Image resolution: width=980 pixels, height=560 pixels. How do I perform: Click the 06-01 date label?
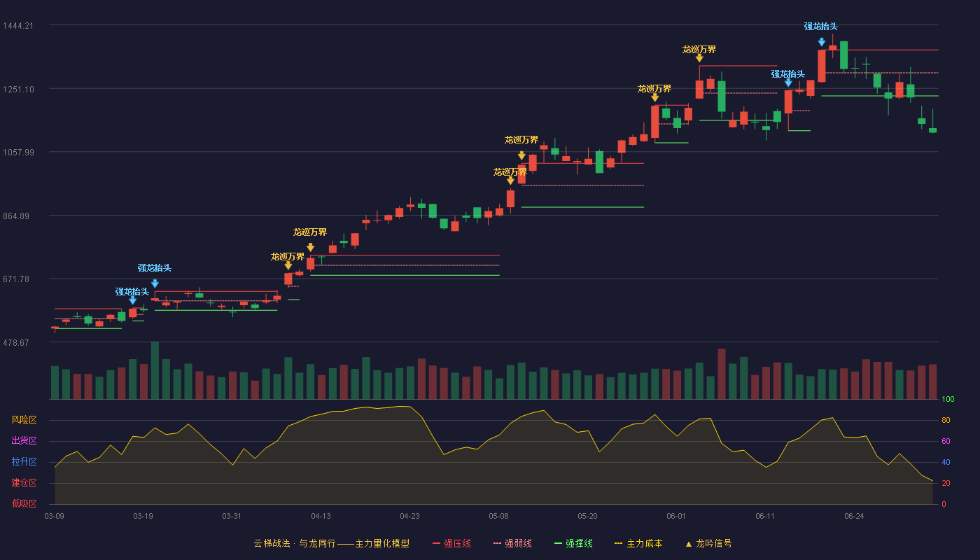676,516
